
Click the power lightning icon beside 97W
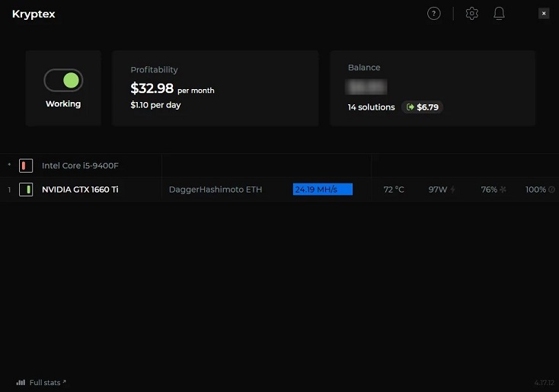pos(453,190)
